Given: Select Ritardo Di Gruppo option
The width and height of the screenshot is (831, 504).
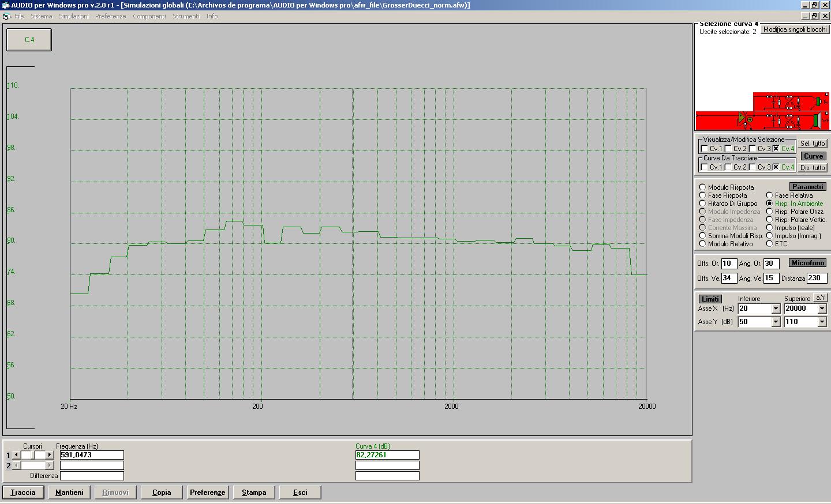Looking at the screenshot, I should (x=702, y=204).
